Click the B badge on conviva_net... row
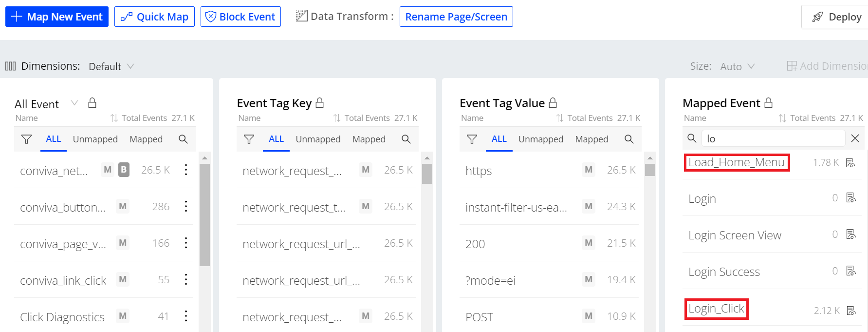 click(124, 170)
